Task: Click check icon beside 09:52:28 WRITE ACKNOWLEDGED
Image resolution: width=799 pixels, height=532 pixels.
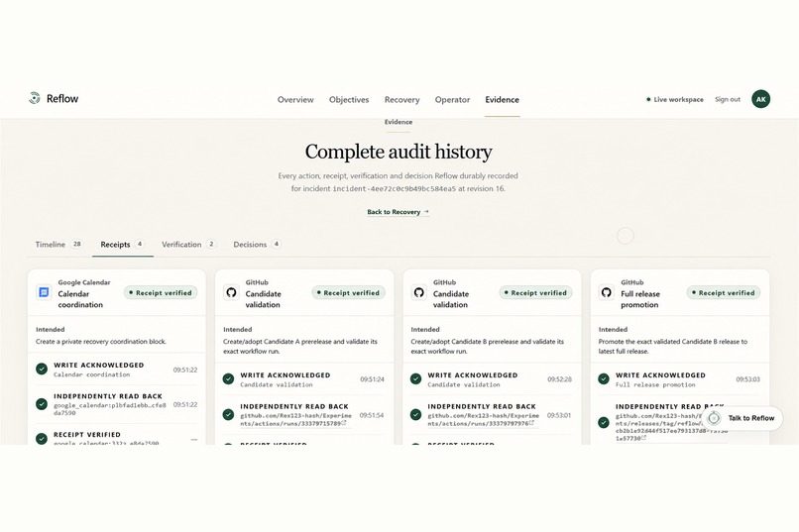Action: tap(415, 379)
